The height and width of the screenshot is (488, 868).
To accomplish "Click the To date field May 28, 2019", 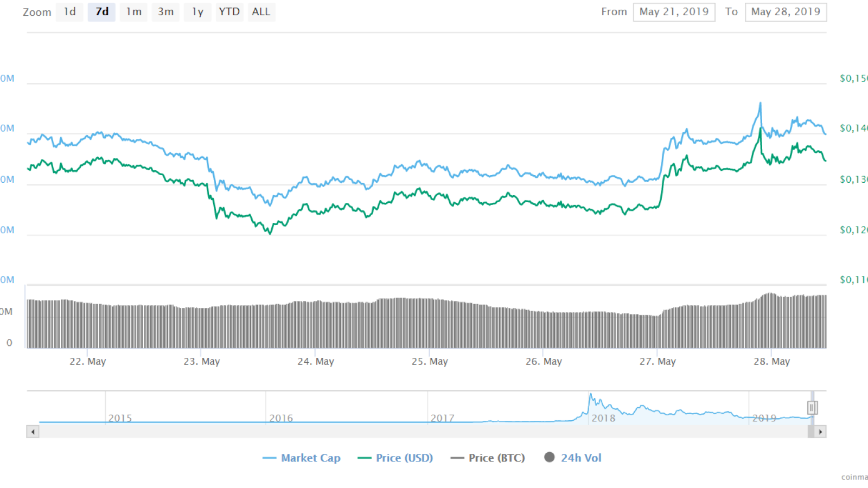I will point(786,12).
